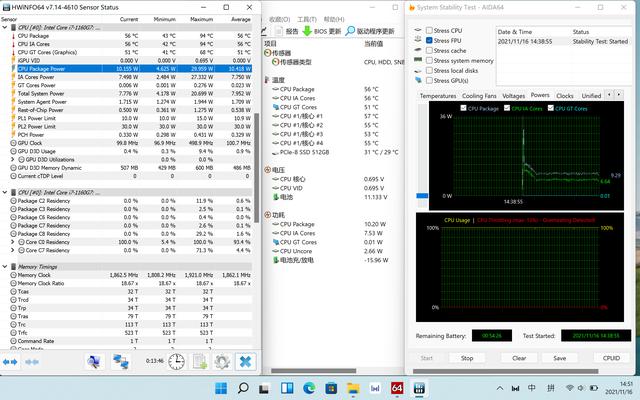Click tab scroll right arrow in AIDA64

click(619, 95)
